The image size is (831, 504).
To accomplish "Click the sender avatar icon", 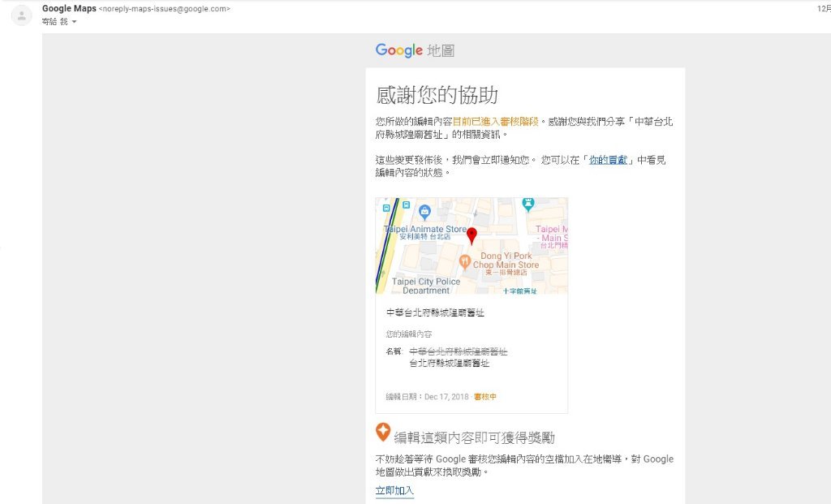I will (22, 16).
